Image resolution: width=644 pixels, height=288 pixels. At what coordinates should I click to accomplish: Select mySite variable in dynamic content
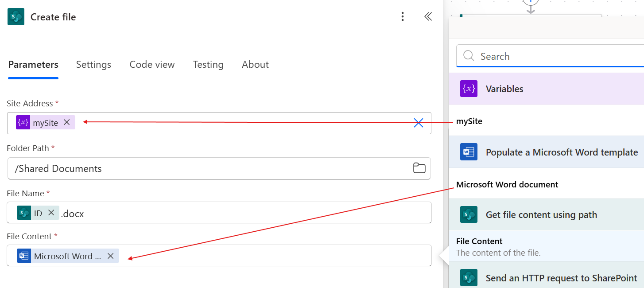point(469,121)
